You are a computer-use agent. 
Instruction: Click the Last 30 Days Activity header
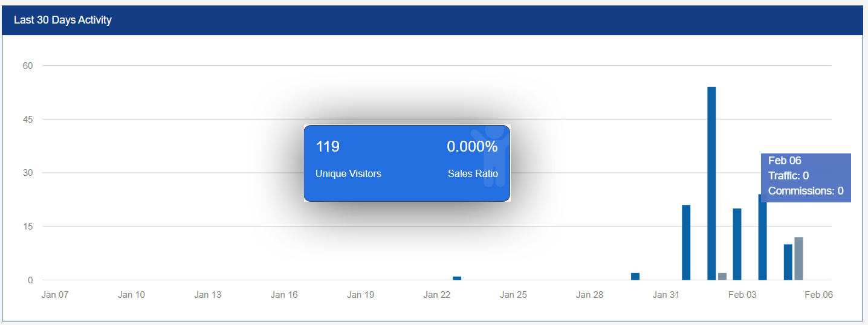[63, 20]
